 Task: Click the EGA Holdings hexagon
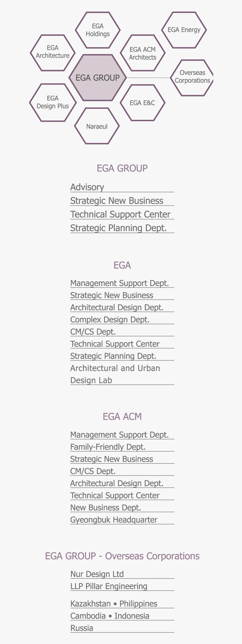coord(98,30)
